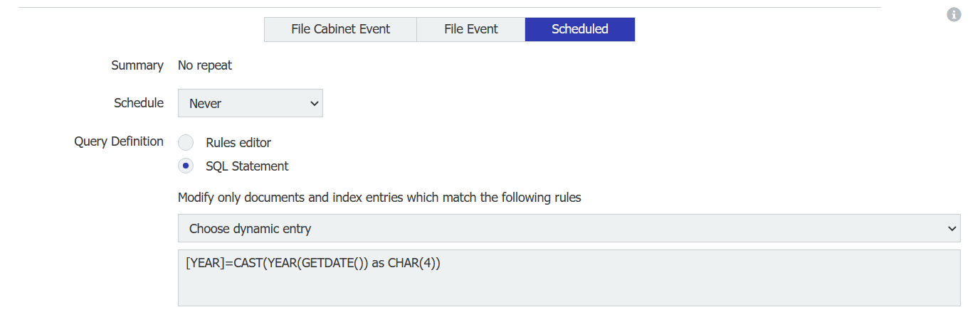Click the Schedule field label
The image size is (980, 317).
tap(139, 103)
